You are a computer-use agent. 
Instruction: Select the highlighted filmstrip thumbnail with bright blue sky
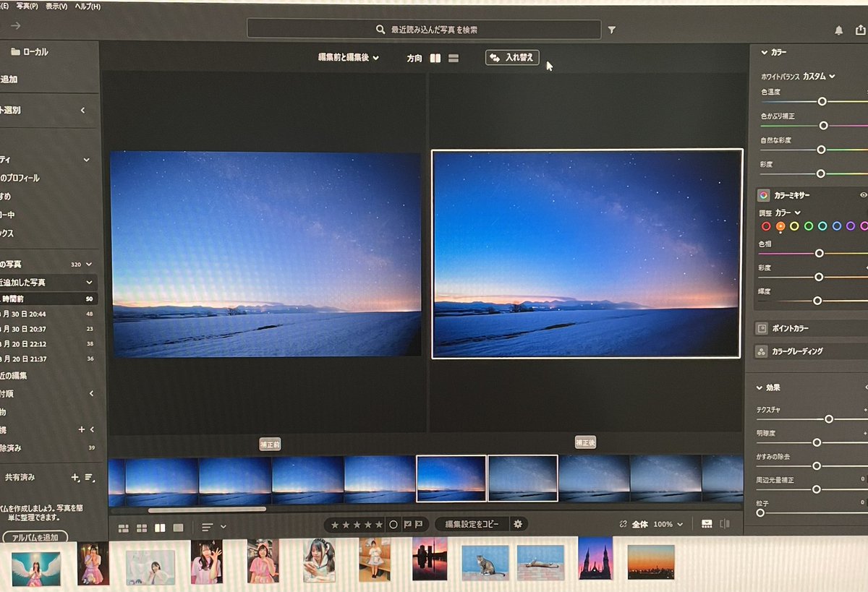[451, 478]
